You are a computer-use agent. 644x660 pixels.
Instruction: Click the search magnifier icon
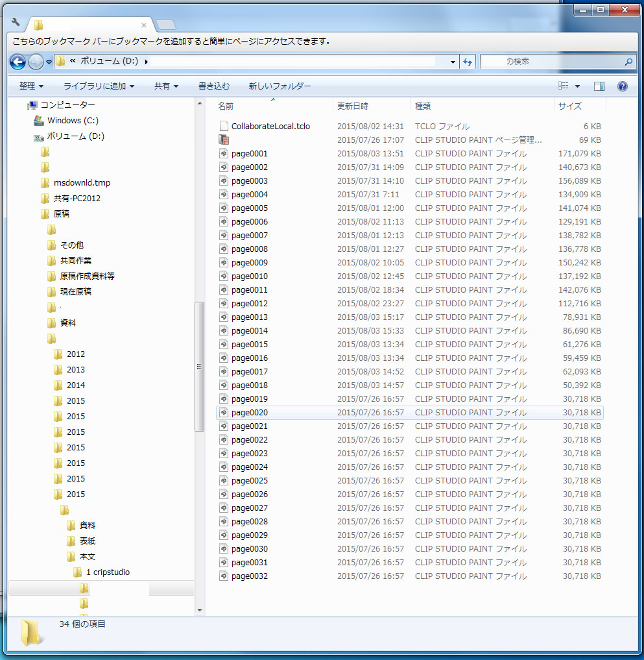[x=628, y=62]
